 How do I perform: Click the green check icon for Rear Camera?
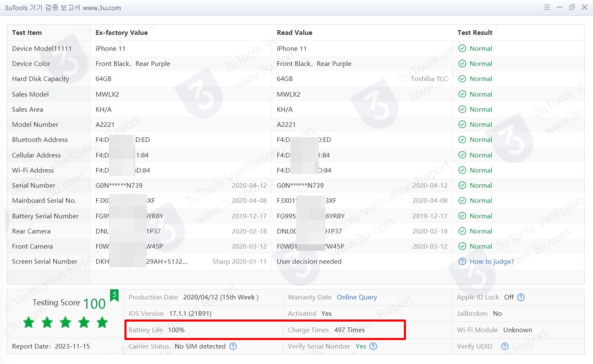click(x=462, y=231)
